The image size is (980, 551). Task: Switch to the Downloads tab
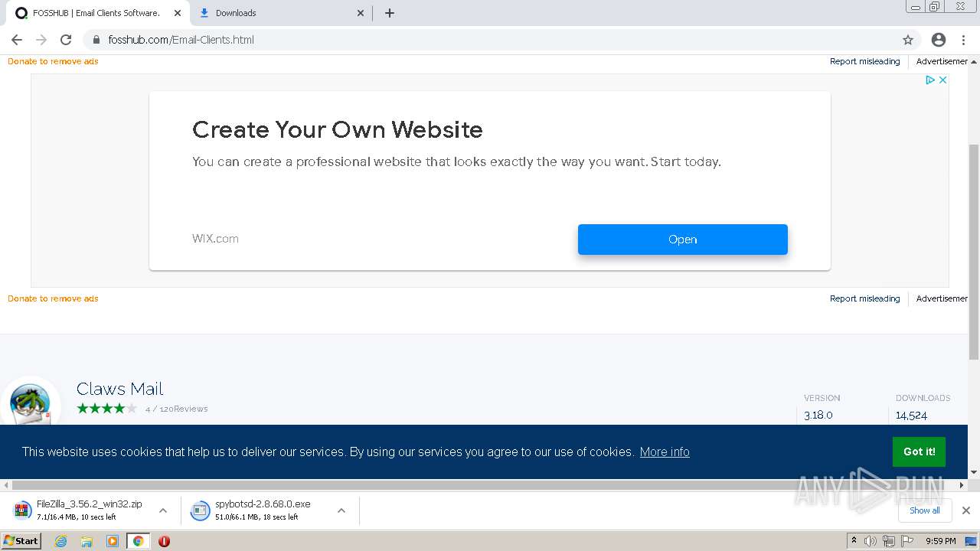click(279, 13)
